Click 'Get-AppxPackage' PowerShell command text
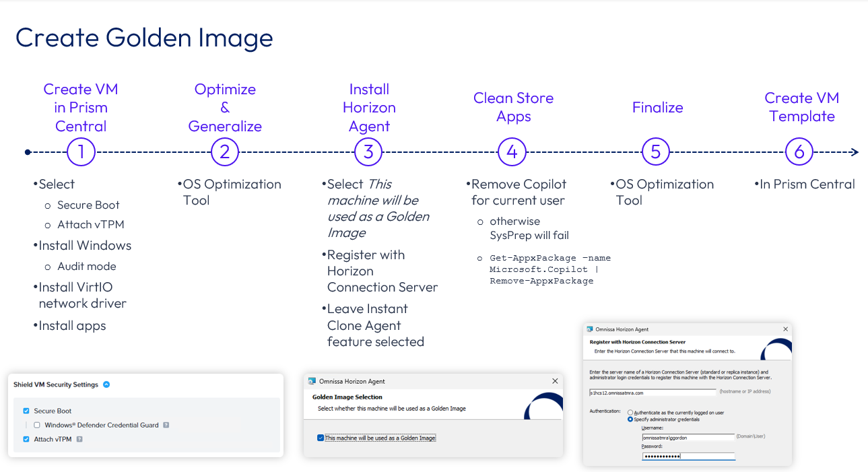The height and width of the screenshot is (472, 868). click(x=550, y=269)
